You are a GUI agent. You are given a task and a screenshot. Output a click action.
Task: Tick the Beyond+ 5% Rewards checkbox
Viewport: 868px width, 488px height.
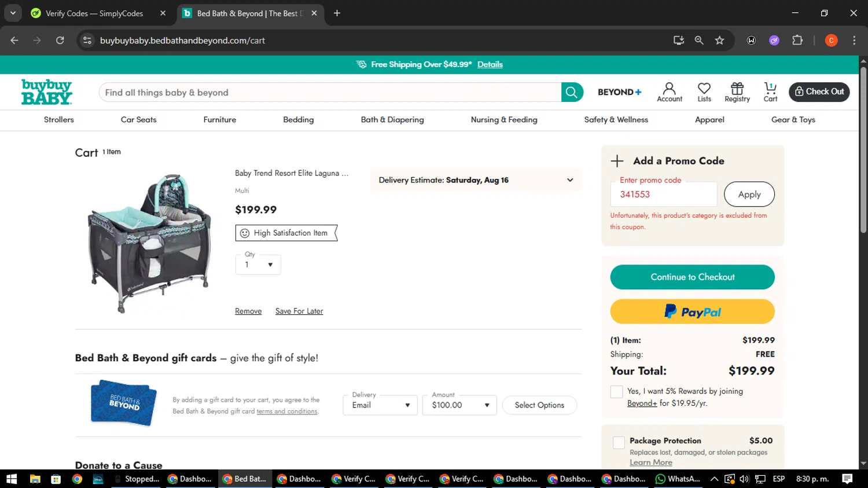click(617, 392)
